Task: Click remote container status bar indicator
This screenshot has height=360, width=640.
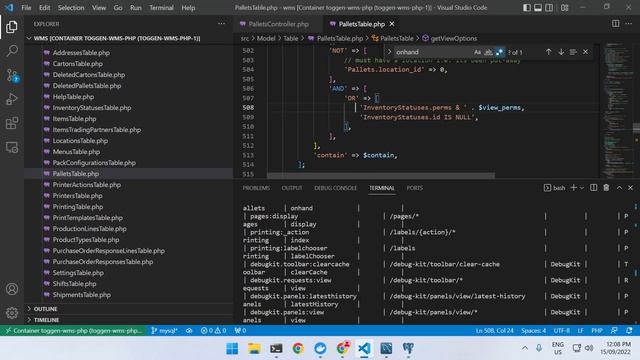Action: (x=73, y=331)
